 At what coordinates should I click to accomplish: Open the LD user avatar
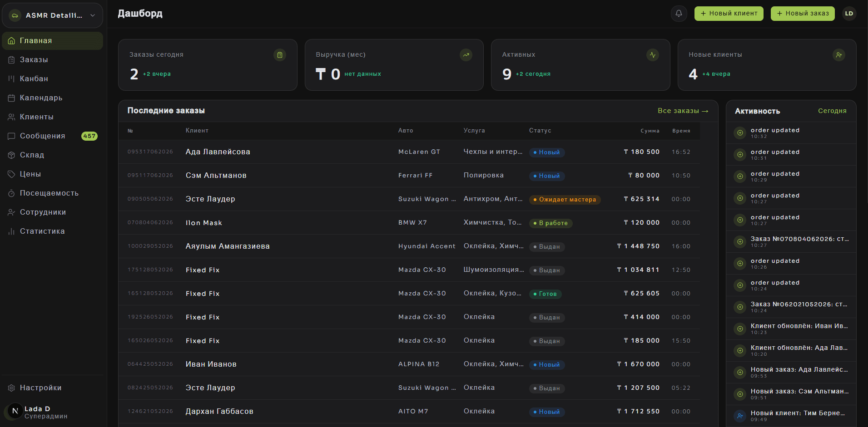tap(849, 14)
